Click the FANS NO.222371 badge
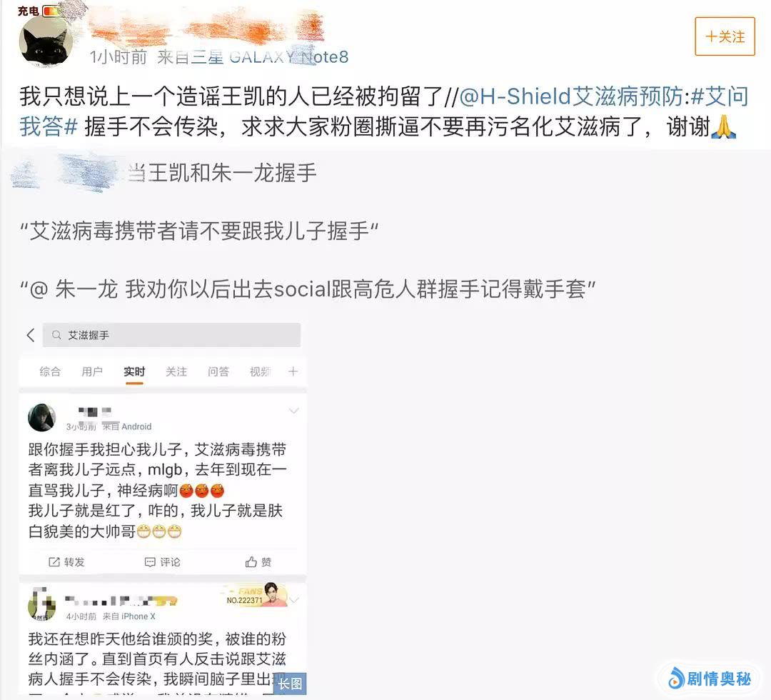Screen dimensions: 771x700 click(255, 595)
